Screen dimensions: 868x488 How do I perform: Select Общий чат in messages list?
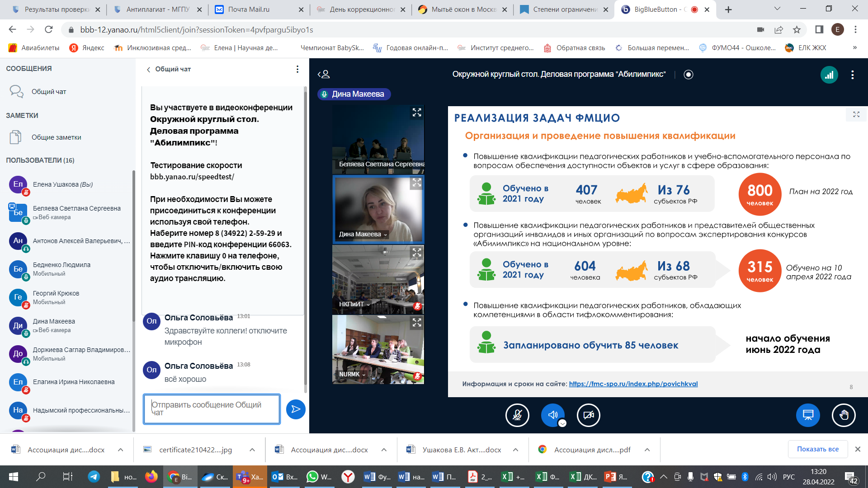pyautogui.click(x=49, y=92)
